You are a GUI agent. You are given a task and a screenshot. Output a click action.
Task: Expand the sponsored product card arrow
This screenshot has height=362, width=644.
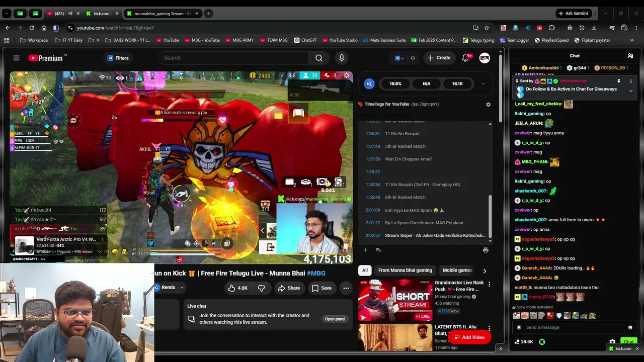tap(99, 251)
